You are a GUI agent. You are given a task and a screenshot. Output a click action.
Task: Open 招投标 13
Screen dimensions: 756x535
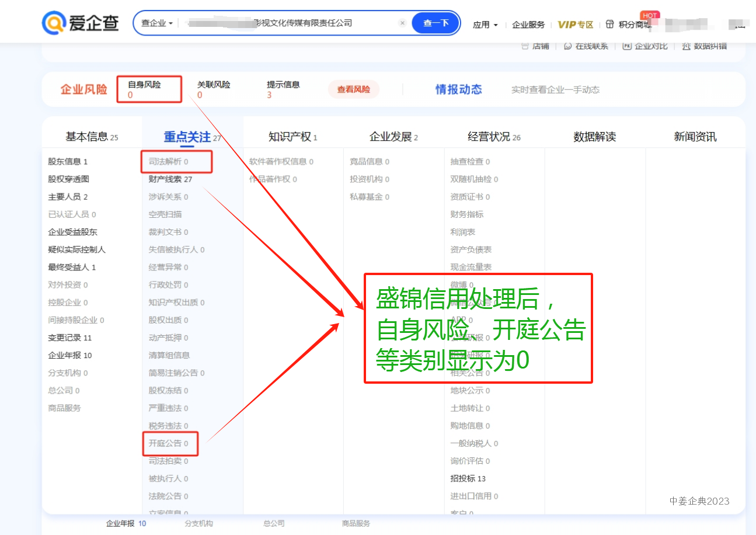(x=468, y=478)
